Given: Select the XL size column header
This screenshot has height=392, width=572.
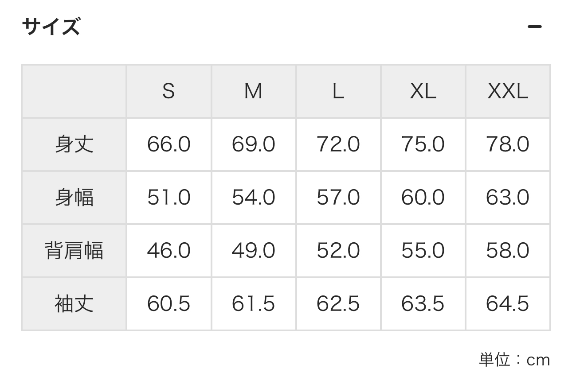Looking at the screenshot, I should [423, 91].
